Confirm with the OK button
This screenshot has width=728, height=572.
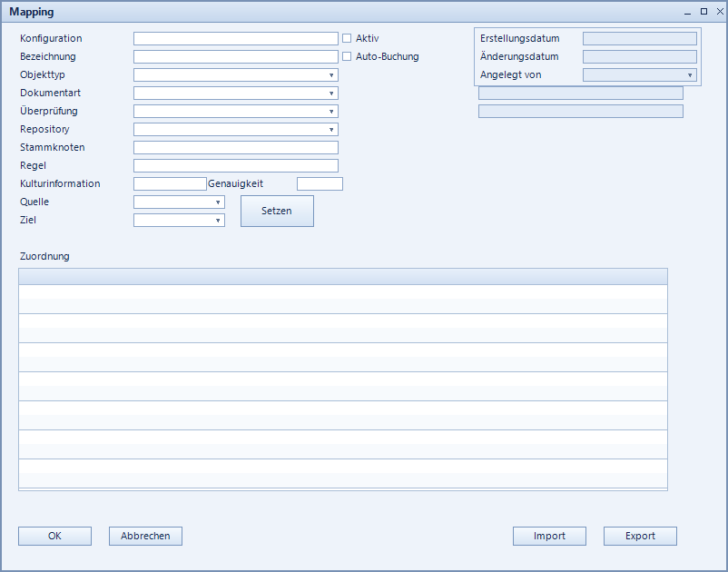click(54, 537)
